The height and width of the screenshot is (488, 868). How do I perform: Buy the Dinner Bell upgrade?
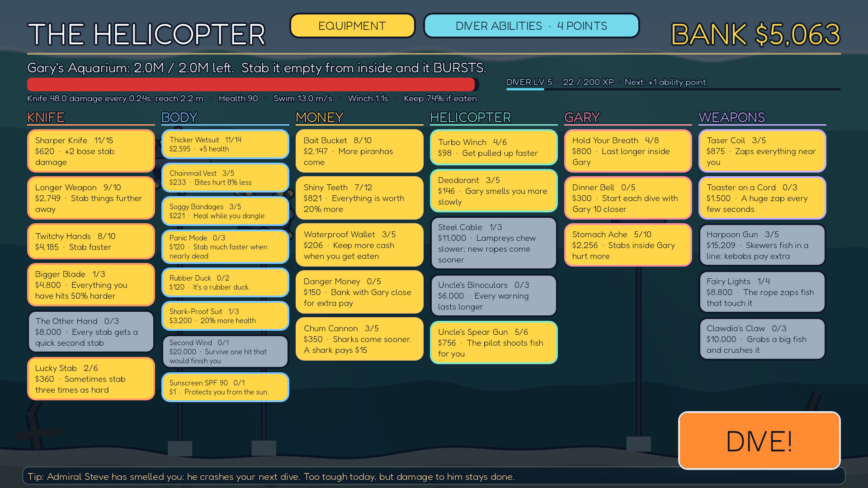(628, 198)
